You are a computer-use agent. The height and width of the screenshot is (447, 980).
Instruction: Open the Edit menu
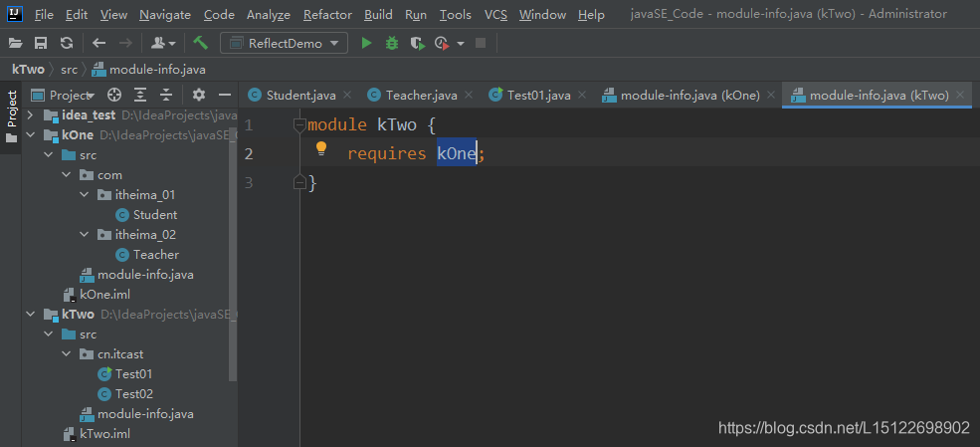click(77, 14)
